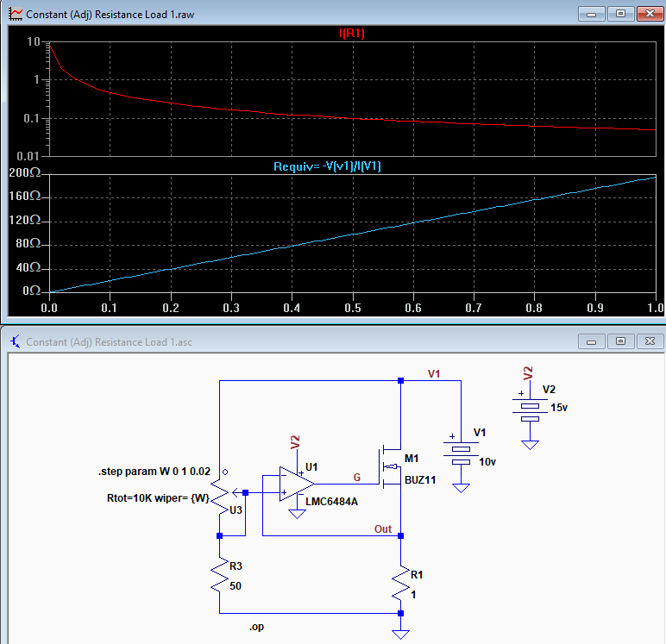Click the schematic window transistor icon
The width and height of the screenshot is (666, 644).
(16, 341)
